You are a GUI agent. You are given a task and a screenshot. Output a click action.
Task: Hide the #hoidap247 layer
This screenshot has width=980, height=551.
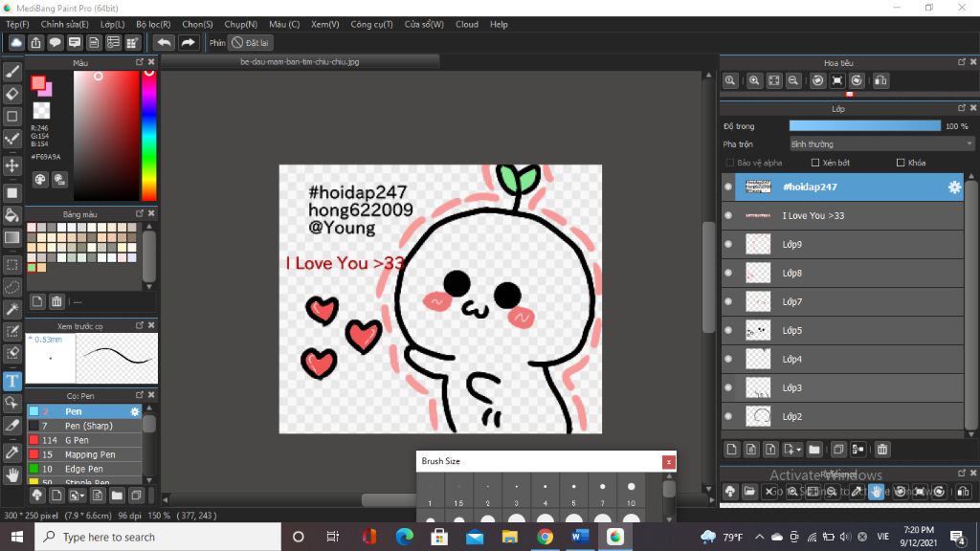click(728, 187)
